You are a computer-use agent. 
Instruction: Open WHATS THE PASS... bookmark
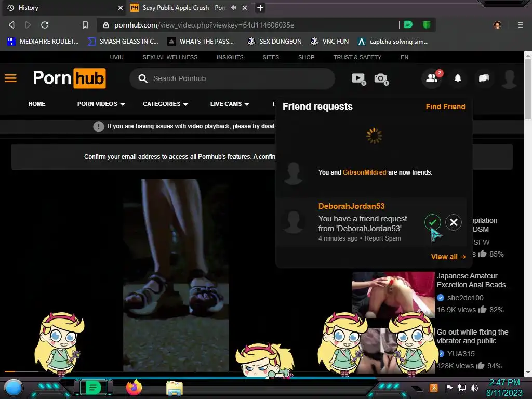(201, 42)
